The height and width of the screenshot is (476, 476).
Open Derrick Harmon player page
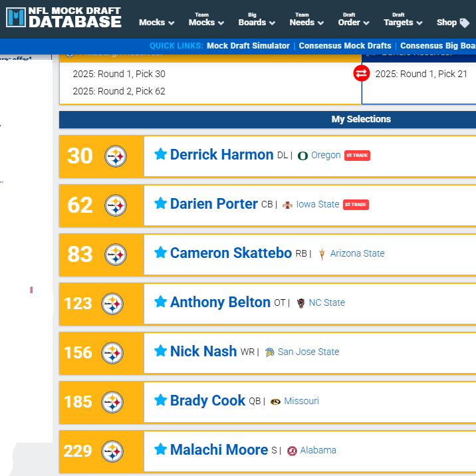pos(221,154)
